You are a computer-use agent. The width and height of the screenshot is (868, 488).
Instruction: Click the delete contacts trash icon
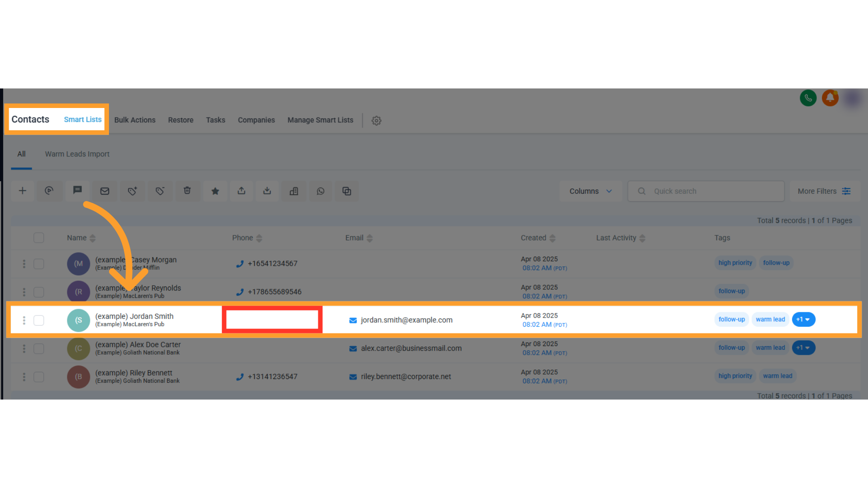coord(187,191)
